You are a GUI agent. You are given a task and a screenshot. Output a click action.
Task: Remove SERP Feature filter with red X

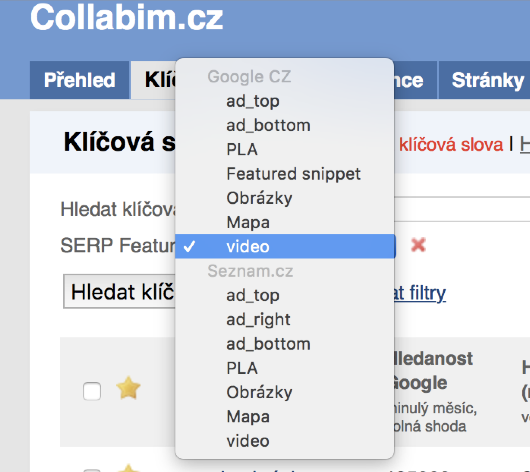418,245
